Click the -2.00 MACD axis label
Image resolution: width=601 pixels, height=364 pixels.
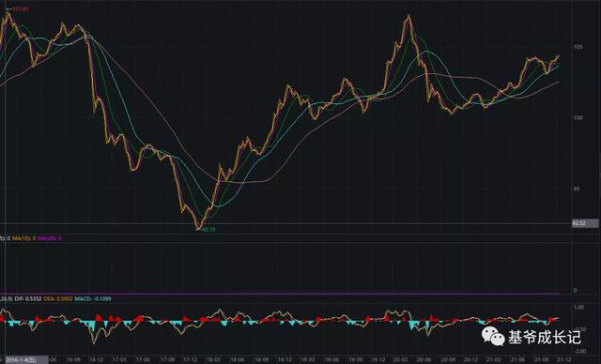(x=579, y=351)
